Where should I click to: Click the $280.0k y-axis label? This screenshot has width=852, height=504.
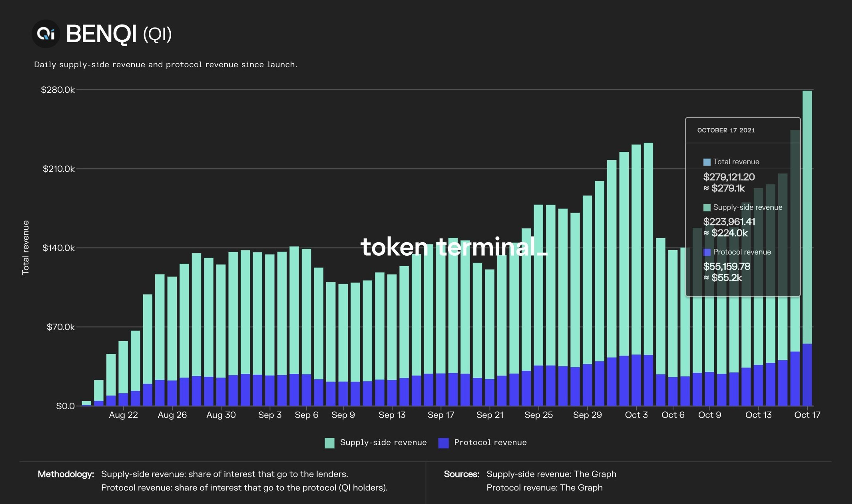pos(57,90)
